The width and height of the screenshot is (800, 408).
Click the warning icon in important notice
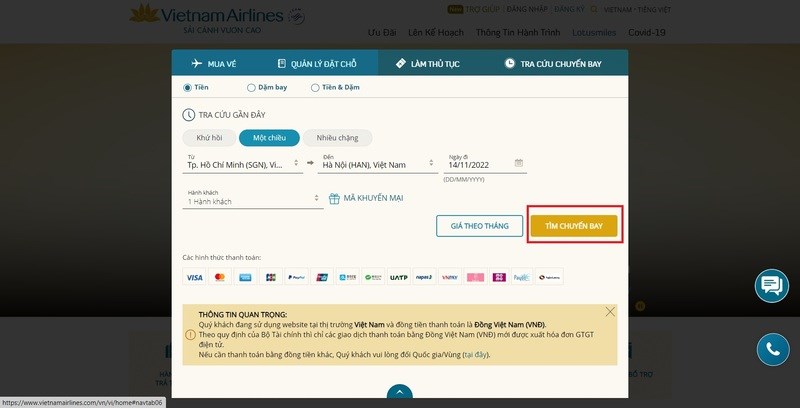click(190, 335)
